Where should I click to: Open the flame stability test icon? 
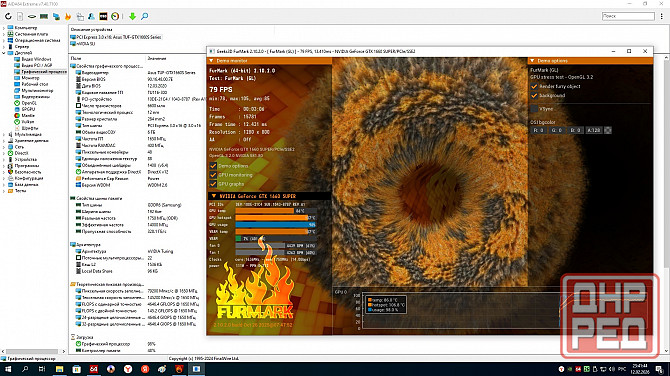[x=68, y=16]
